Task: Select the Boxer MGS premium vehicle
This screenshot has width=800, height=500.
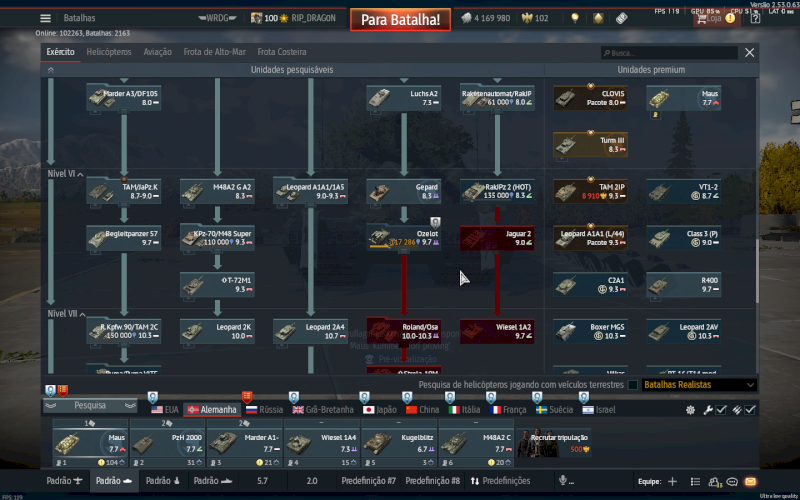Action: coord(590,331)
